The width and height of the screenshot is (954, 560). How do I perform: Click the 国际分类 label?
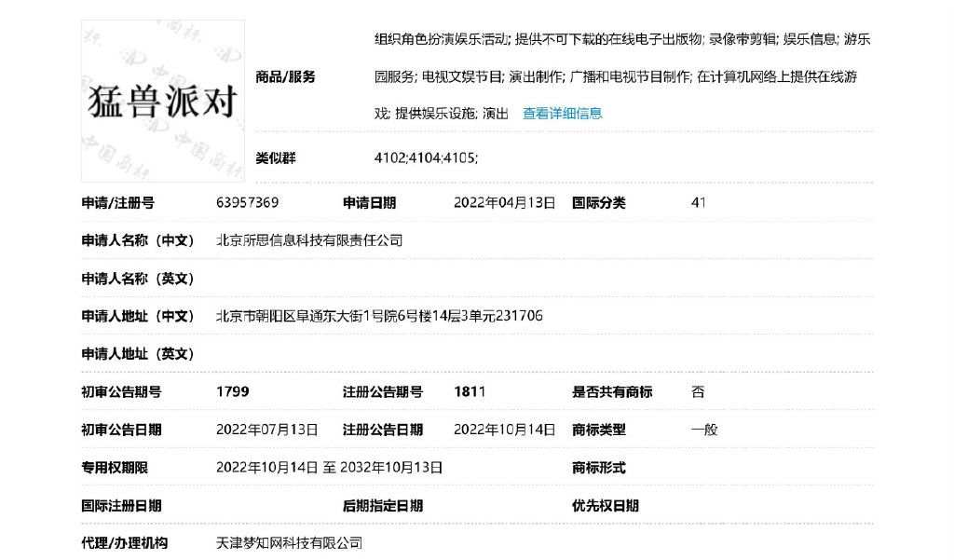[x=599, y=203]
